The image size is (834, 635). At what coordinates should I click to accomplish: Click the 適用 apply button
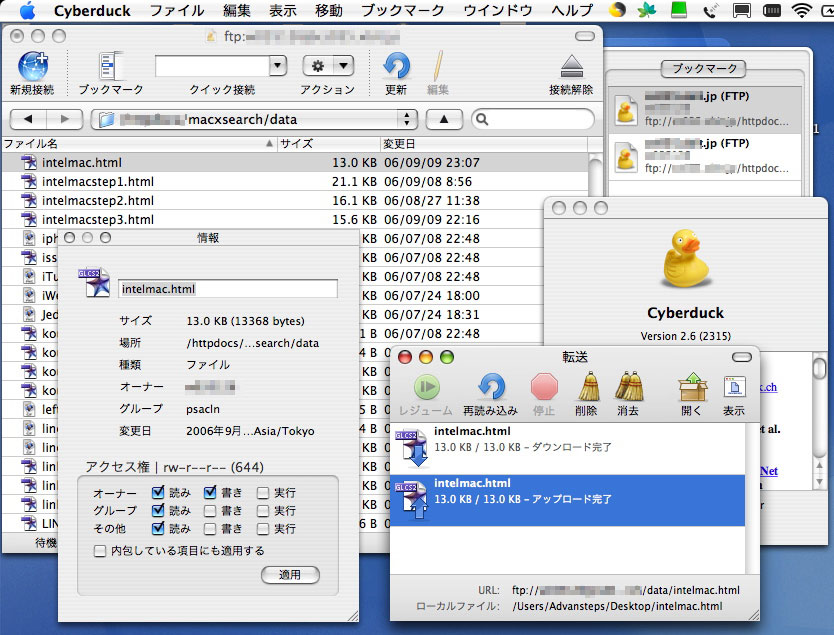pos(290,575)
